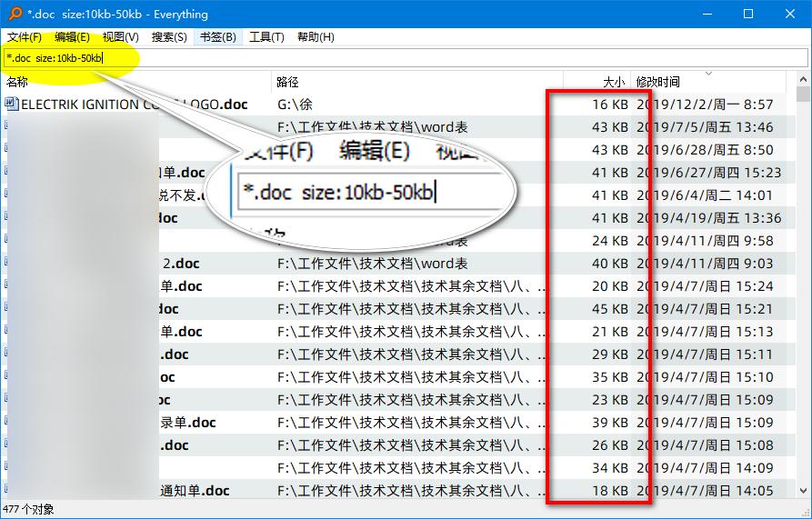Click the word表 path in the 40 KB row

372,264
